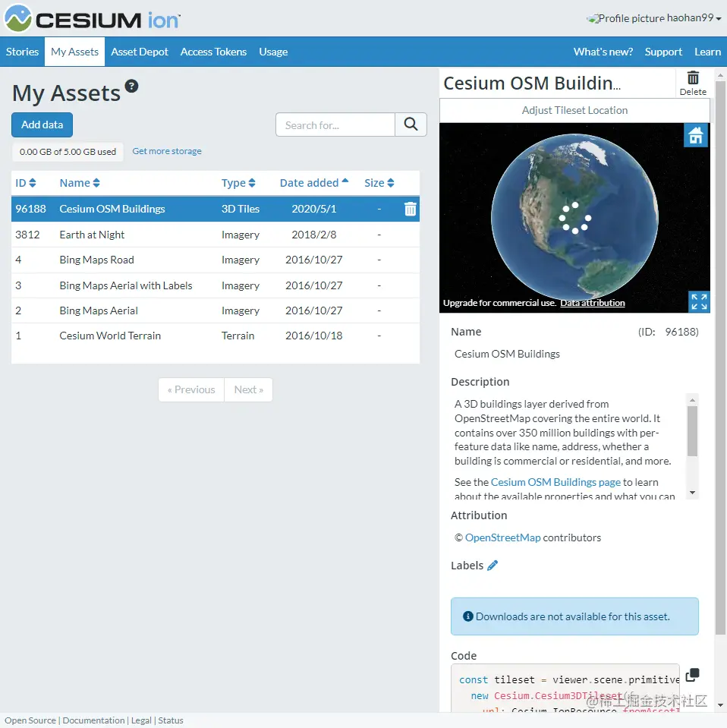This screenshot has height=728, width=727.
Task: Reset the globe view with the home icon
Action: click(695, 136)
